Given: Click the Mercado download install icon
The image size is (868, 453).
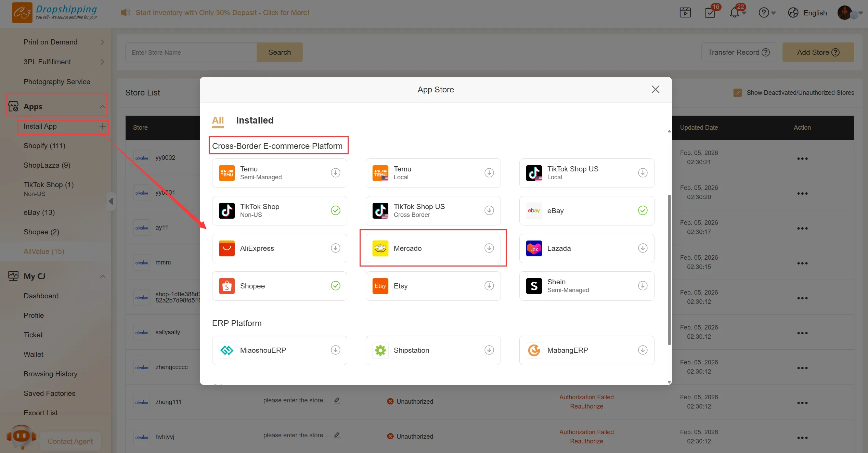Looking at the screenshot, I should tap(489, 248).
